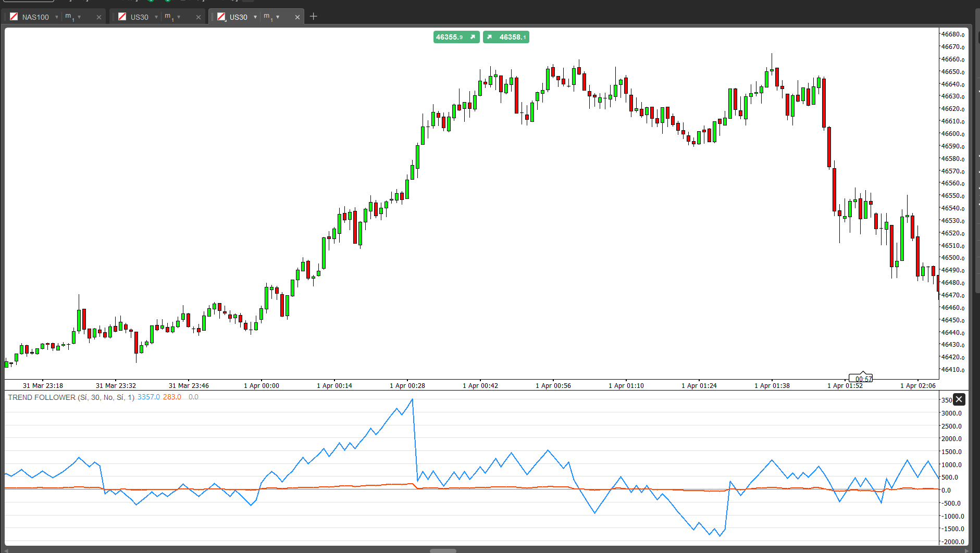Expand the m1 timeframe dropdown on the NAS100 tab
Image resolution: width=980 pixels, height=553 pixels.
click(x=79, y=17)
